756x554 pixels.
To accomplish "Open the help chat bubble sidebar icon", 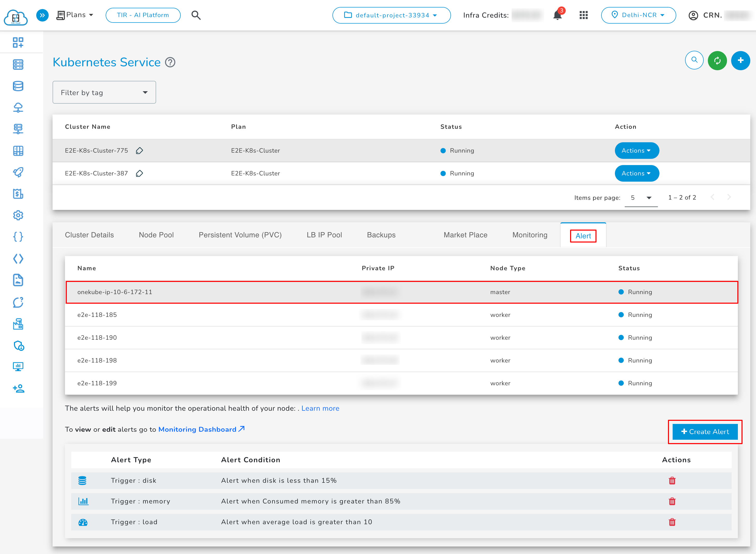I will click(18, 302).
